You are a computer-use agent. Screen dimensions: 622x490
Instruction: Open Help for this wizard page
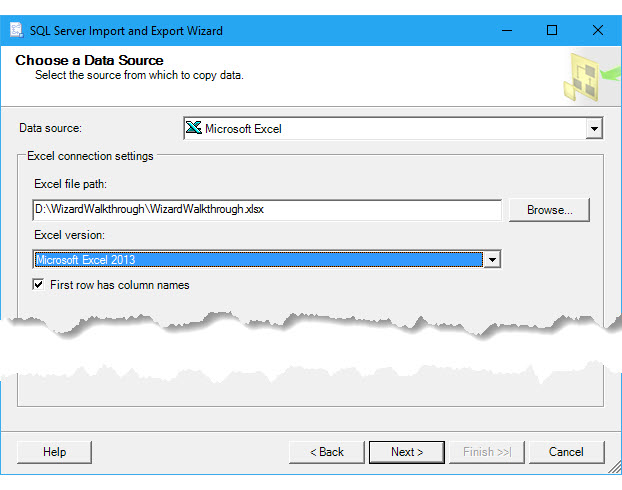tap(54, 452)
